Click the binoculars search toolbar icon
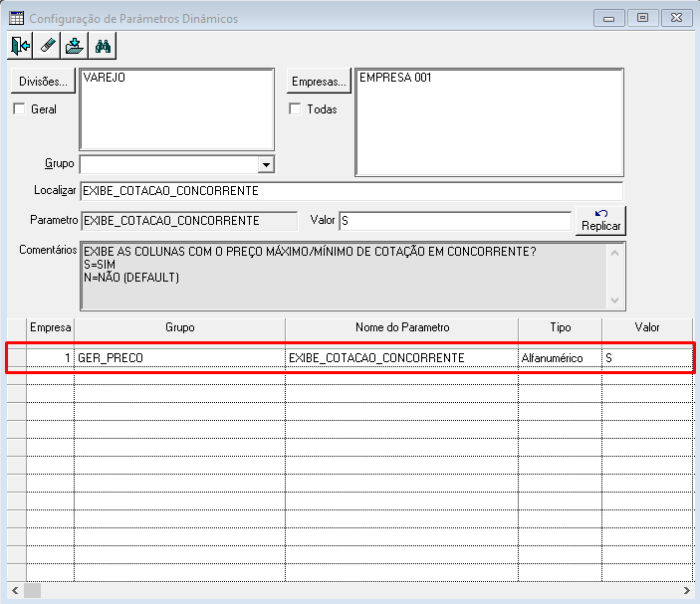The width and height of the screenshot is (700, 604). tap(103, 46)
